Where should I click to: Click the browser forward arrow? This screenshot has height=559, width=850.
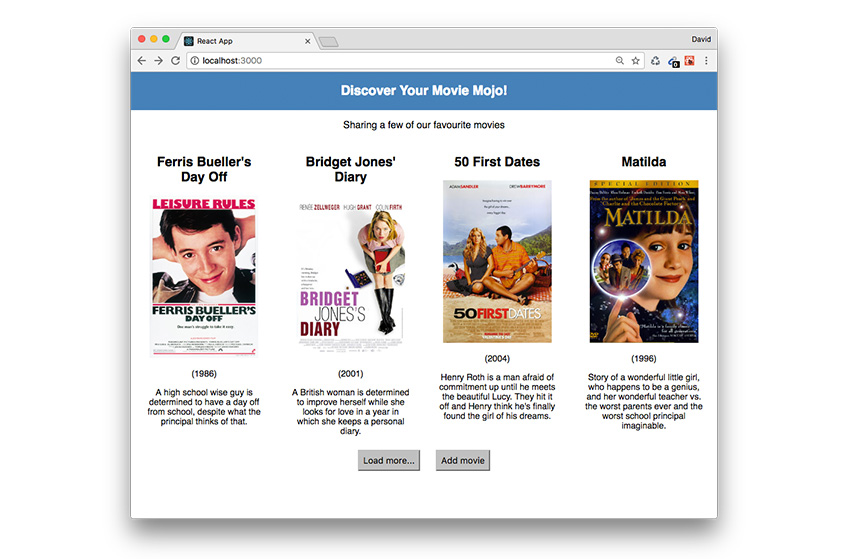pyautogui.click(x=158, y=61)
